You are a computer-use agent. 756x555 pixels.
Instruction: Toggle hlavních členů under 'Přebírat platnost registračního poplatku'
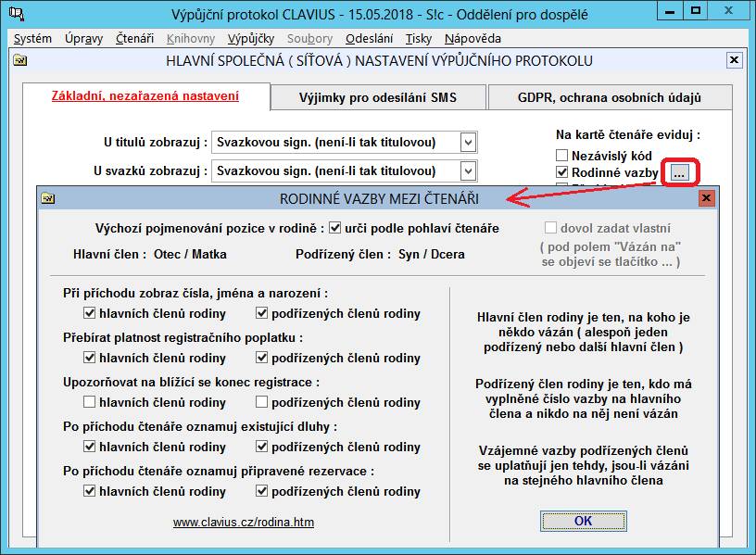(89, 358)
